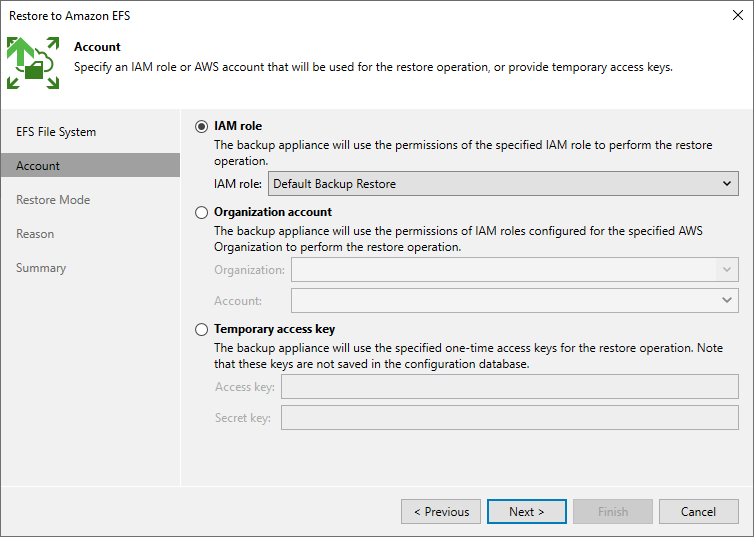Screen dimensions: 754x537
Task: Close the Restore to Amazon EFS dialog
Action: (738, 15)
